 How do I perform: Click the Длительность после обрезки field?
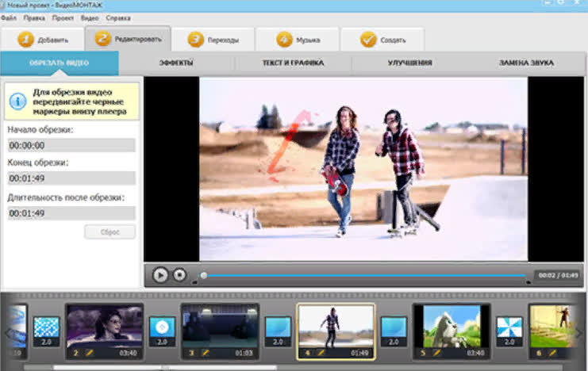click(x=71, y=213)
